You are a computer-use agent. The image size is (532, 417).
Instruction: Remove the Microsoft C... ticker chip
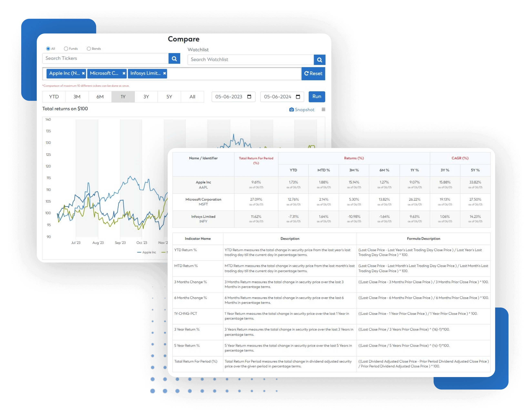pyautogui.click(x=124, y=73)
